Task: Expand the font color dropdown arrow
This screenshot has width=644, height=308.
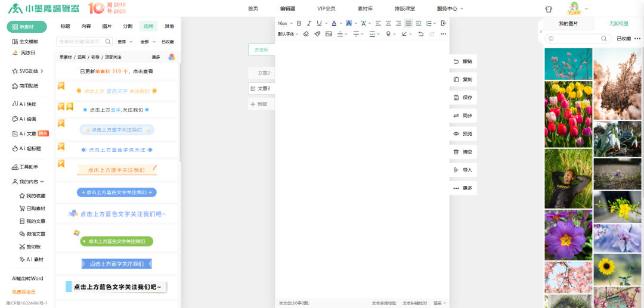Action: (x=341, y=23)
